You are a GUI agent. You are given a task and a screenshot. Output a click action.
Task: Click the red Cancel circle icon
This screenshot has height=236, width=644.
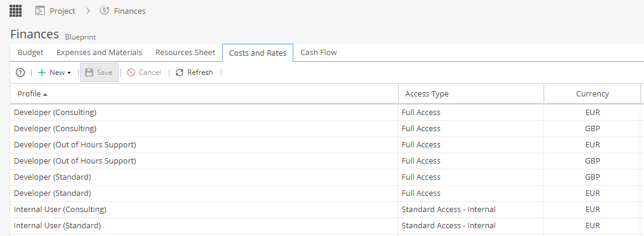pyautogui.click(x=131, y=72)
